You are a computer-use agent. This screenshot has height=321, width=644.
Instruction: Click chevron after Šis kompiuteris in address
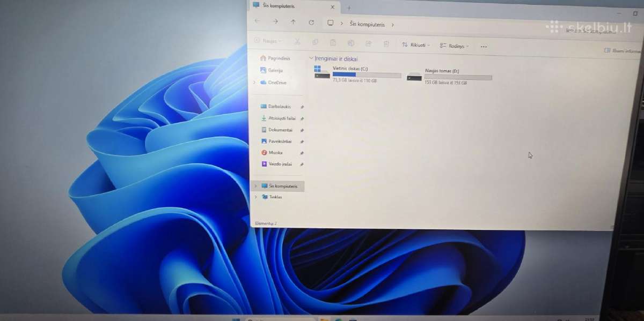coord(393,25)
